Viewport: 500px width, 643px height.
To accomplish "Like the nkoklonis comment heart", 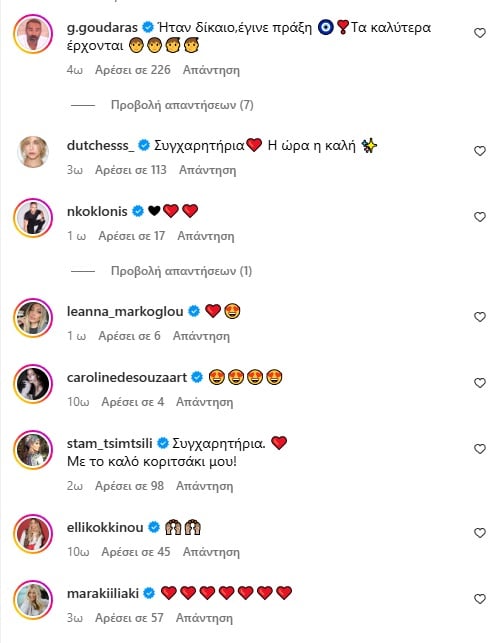I will [479, 217].
